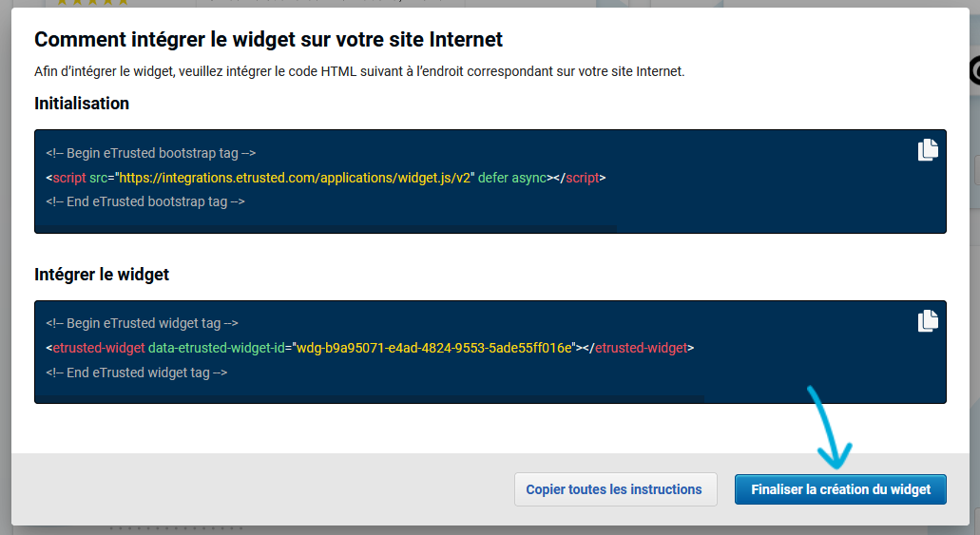Click the End eTrusted widget tag comment

pos(136,373)
